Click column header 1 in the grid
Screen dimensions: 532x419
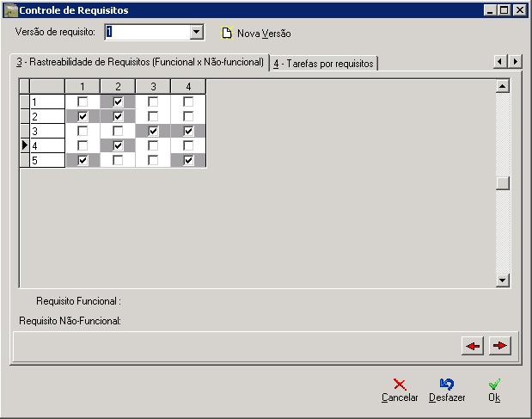83,87
